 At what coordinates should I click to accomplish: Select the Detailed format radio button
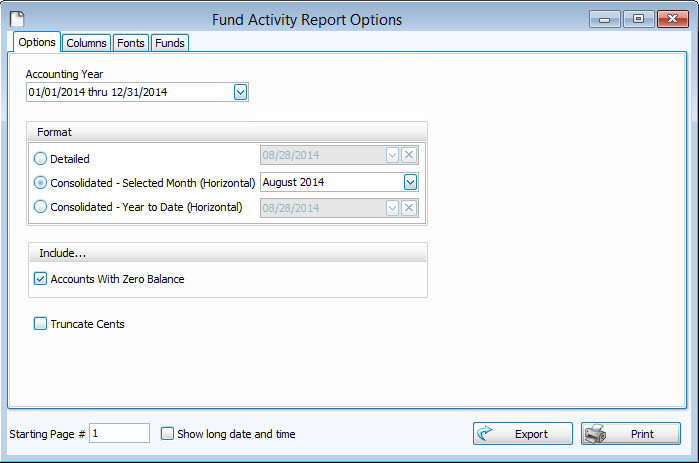(x=41, y=158)
